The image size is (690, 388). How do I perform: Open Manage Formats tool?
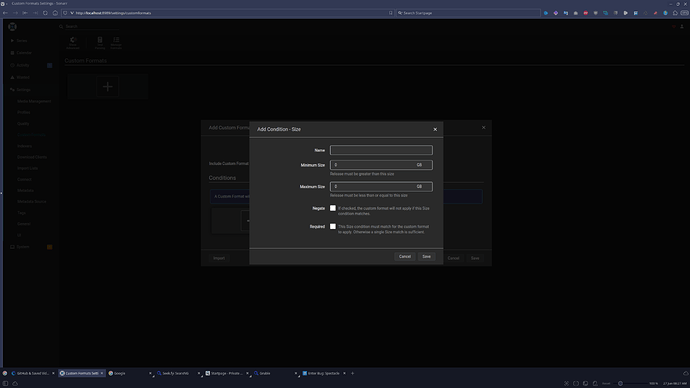(116, 42)
